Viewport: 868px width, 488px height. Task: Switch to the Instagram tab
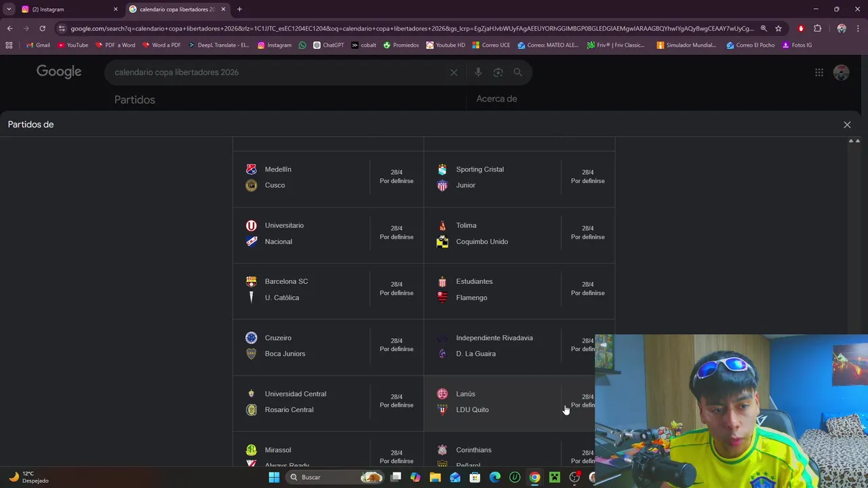tap(68, 9)
